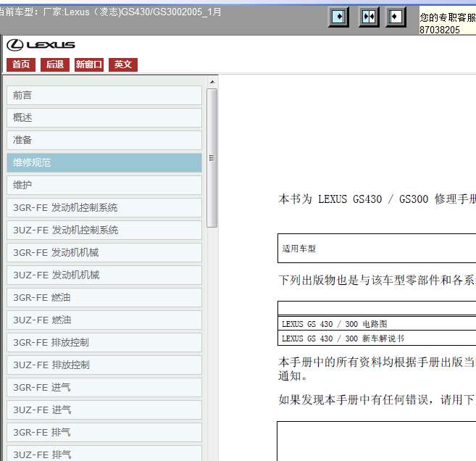
Task: Open 3UZ-FE 排放控制 section
Action: (104, 365)
